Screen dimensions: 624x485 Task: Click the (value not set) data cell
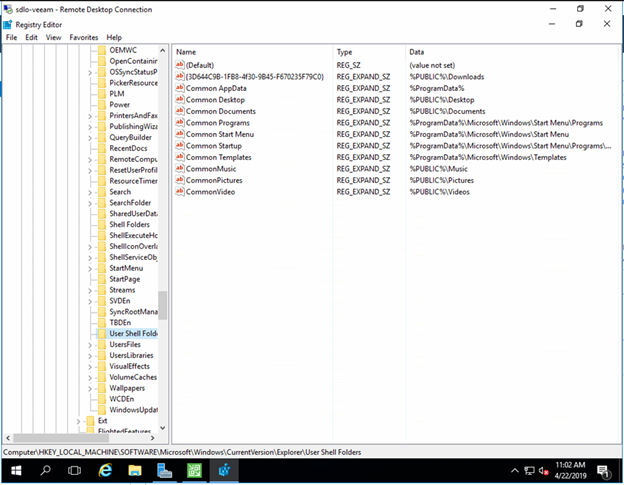pos(432,65)
